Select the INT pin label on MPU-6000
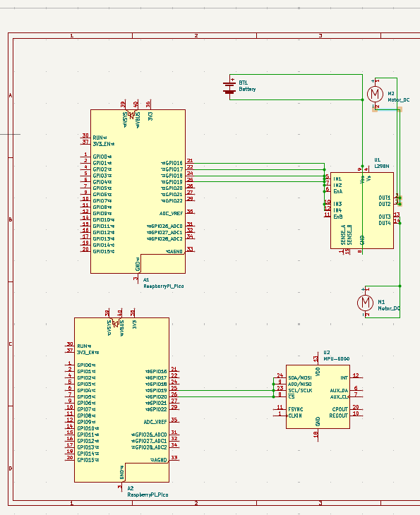420x515 pixels. click(344, 378)
